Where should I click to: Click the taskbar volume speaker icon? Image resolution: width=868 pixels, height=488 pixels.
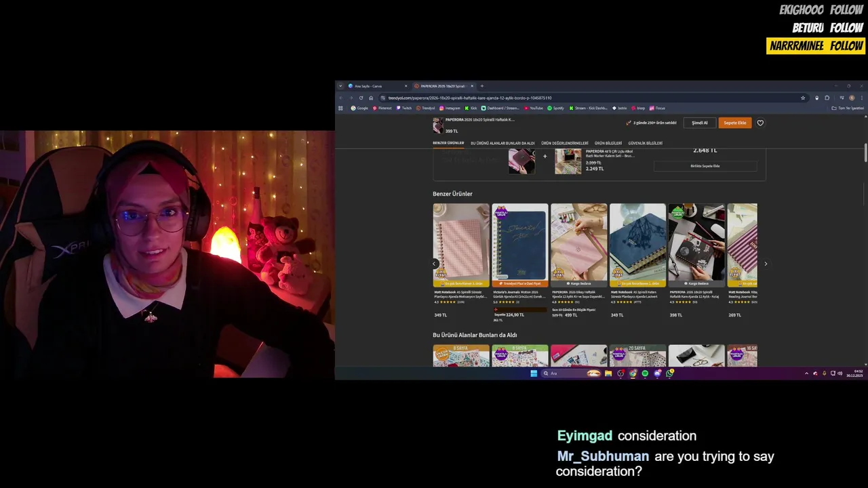840,373
